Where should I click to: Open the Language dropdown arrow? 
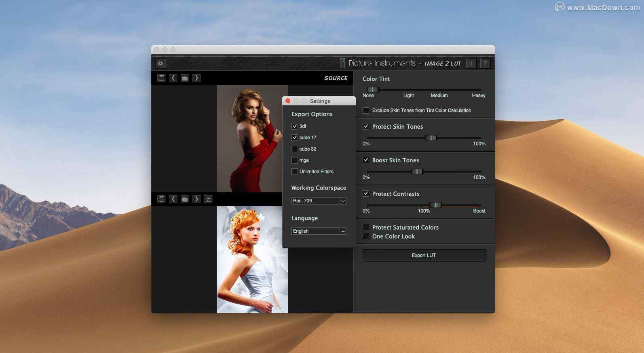[343, 231]
